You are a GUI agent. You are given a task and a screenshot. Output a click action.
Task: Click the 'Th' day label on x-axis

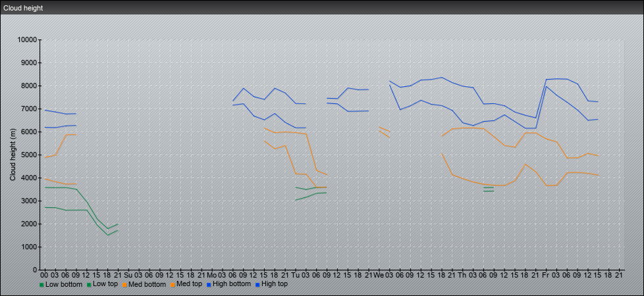(x=462, y=275)
